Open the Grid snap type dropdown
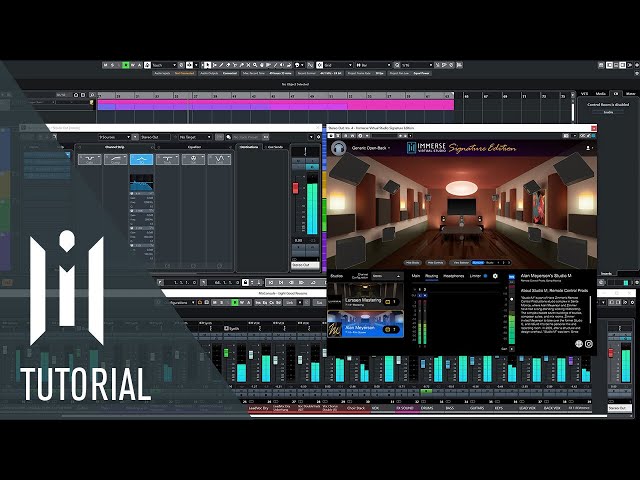This screenshot has height=480, width=640. 338,65
